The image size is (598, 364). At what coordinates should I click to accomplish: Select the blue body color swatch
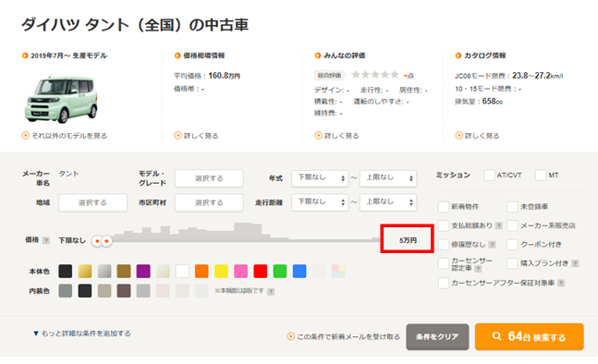tap(299, 271)
